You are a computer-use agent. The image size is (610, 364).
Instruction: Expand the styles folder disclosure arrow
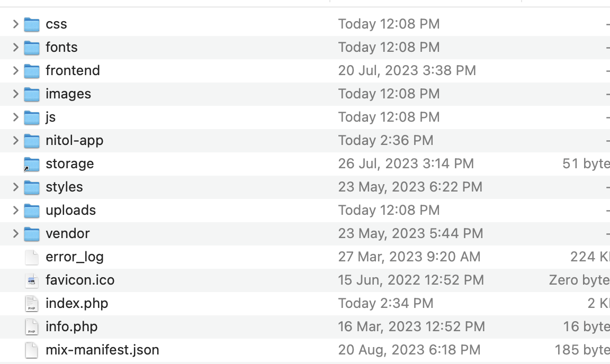(x=15, y=187)
